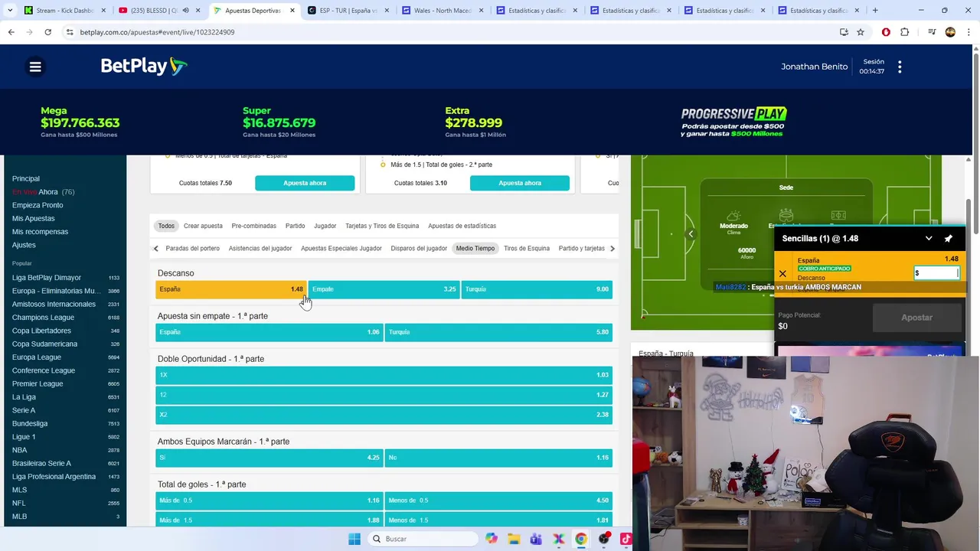Switch to Crear apuesta tab

click(x=203, y=226)
